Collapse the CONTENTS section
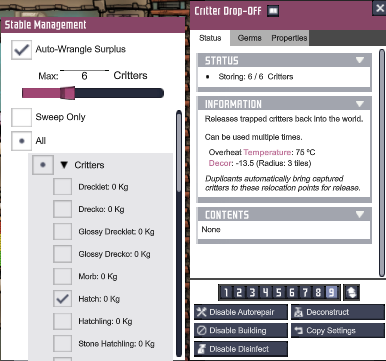386x361 pixels. [359, 214]
